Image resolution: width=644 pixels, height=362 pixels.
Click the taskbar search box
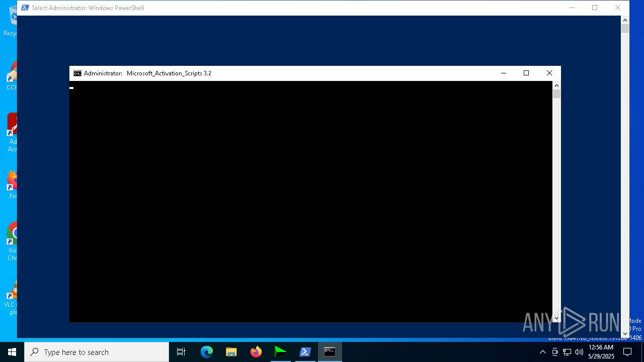[x=97, y=352]
